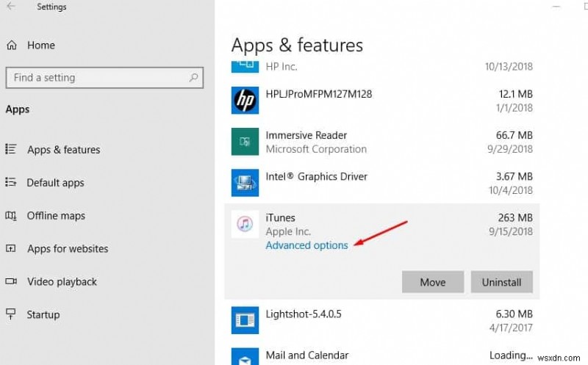The width and height of the screenshot is (588, 365).
Task: Select the iTunes app name
Action: (280, 217)
